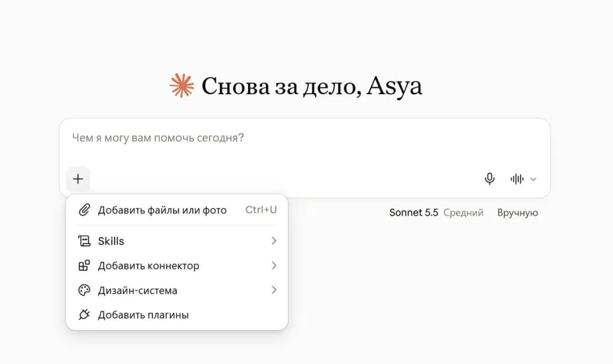Open the Skills menu entry

coord(177,241)
